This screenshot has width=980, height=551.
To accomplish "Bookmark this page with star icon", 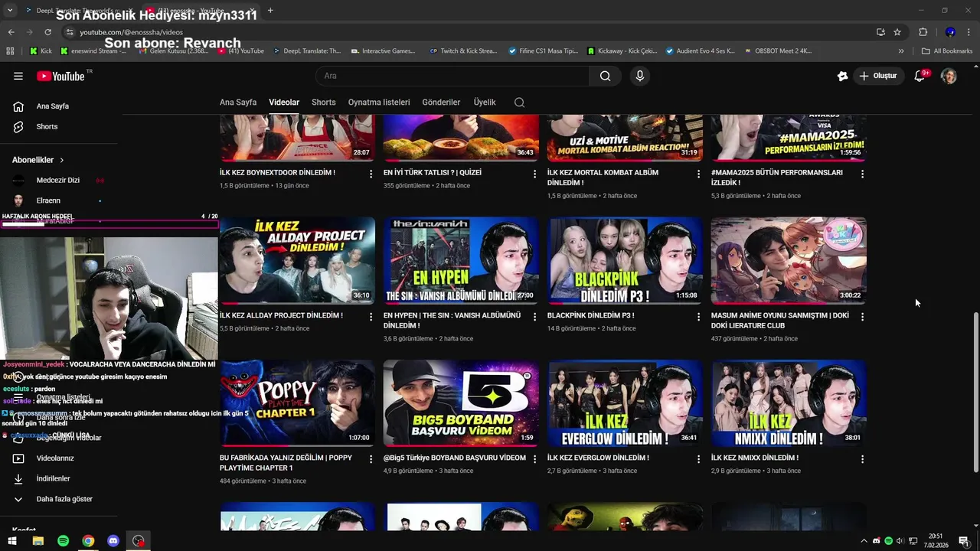I will click(x=897, y=32).
